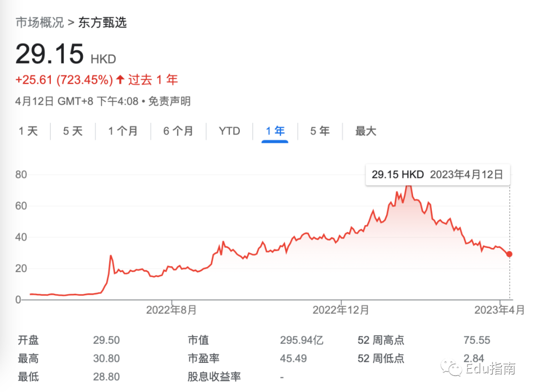This screenshot has height=392, width=533.
Task: Click the 开盘 label
Action: point(28,340)
